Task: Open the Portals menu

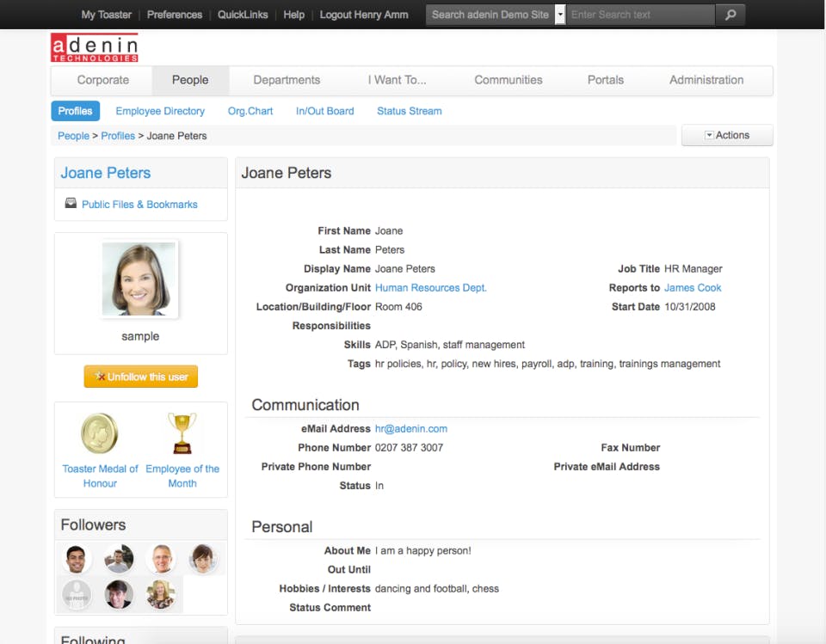Action: click(x=605, y=80)
